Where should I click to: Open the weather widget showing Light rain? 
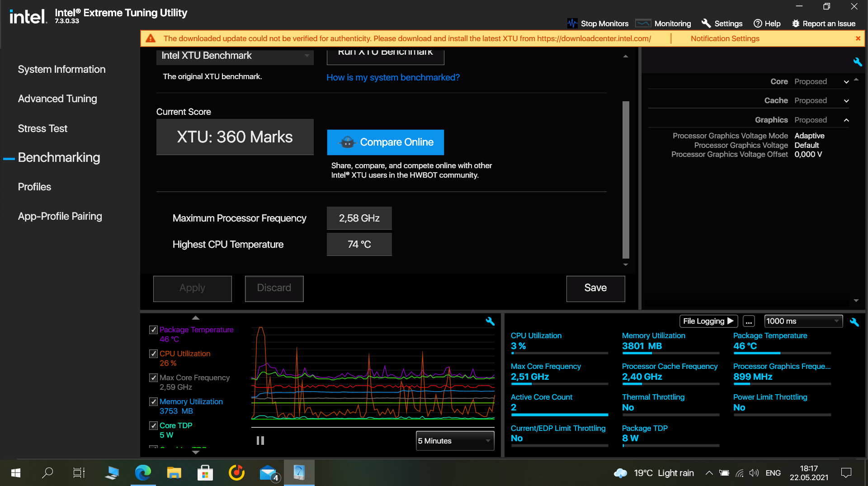pos(654,473)
